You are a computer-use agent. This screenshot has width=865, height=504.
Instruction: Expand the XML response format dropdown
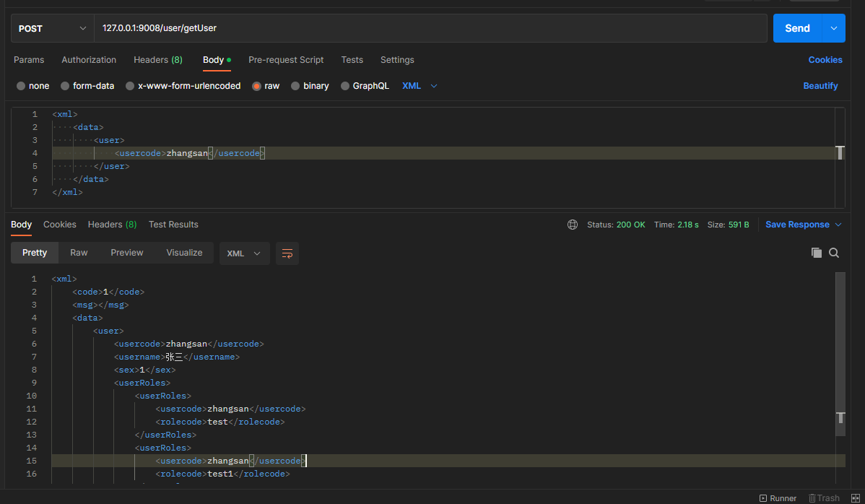[244, 253]
